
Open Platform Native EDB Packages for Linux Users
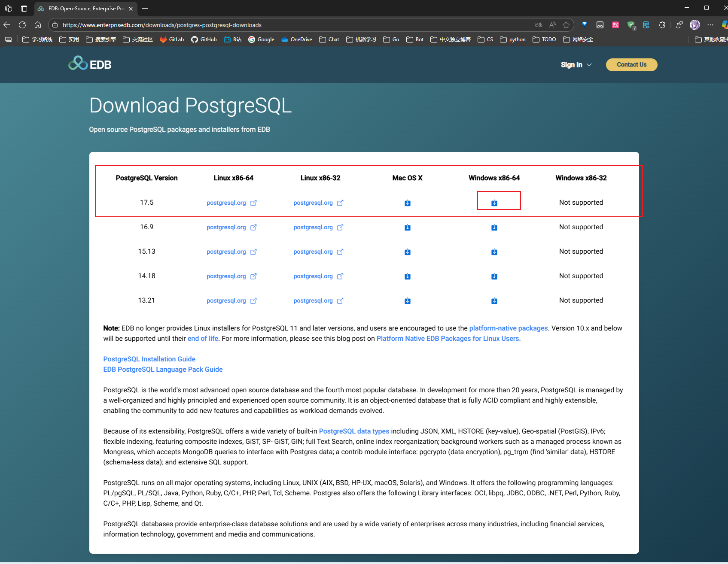pos(448,339)
